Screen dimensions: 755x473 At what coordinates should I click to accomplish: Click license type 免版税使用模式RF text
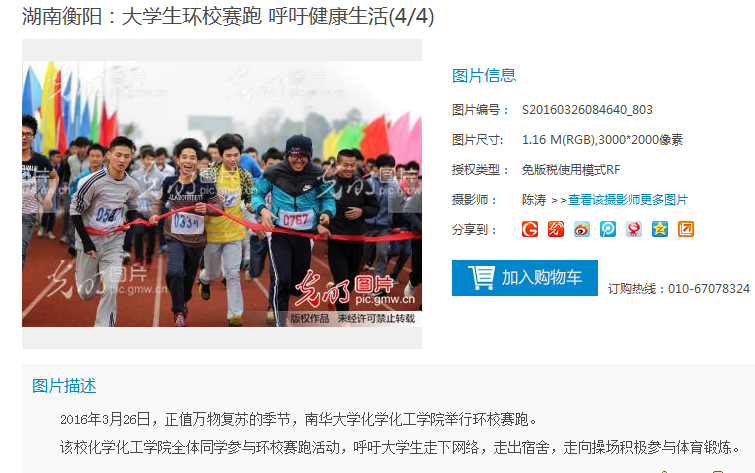point(571,170)
